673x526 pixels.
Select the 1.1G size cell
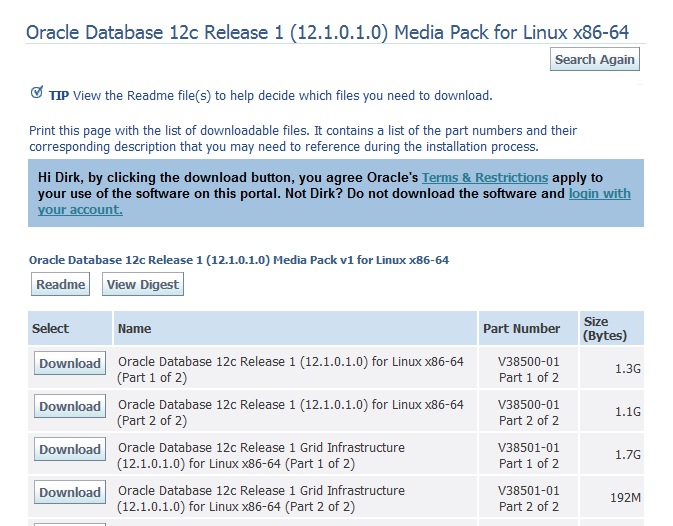tap(612, 411)
